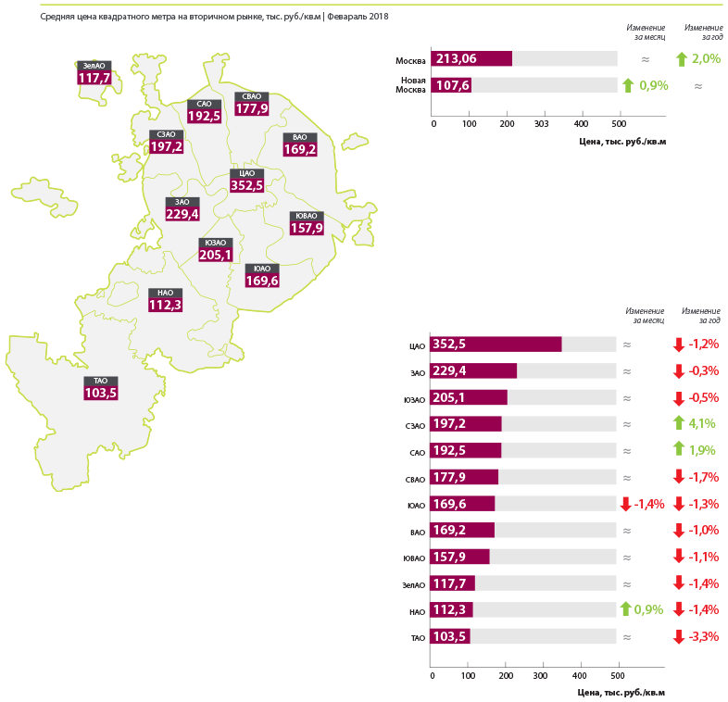Click 'Изменение за месяц' header above the districts chart

coord(645,315)
